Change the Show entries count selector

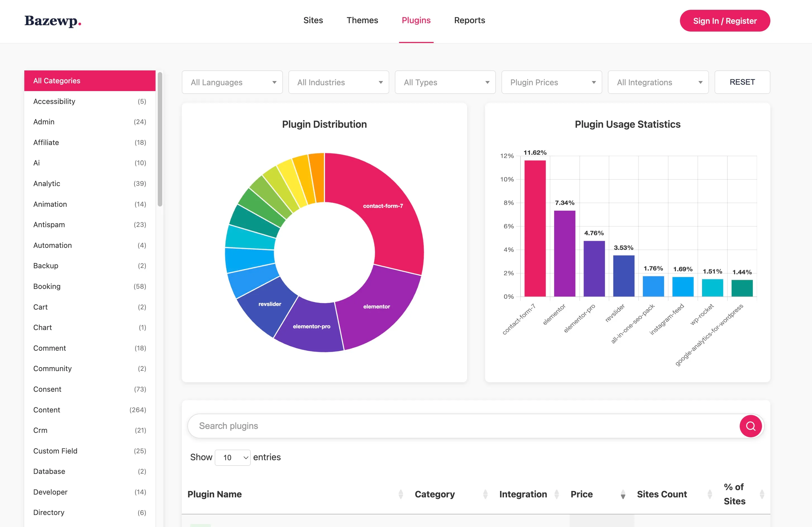tap(233, 457)
